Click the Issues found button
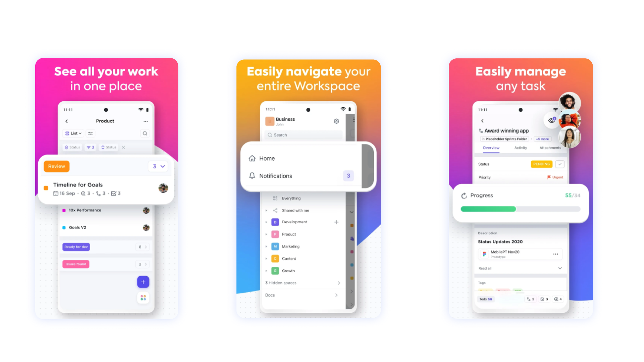 pyautogui.click(x=76, y=264)
